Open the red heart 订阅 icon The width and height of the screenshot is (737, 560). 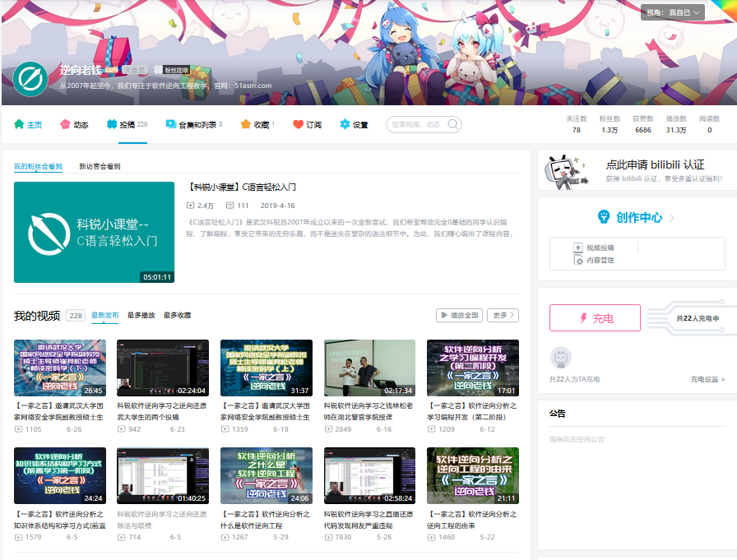(298, 124)
